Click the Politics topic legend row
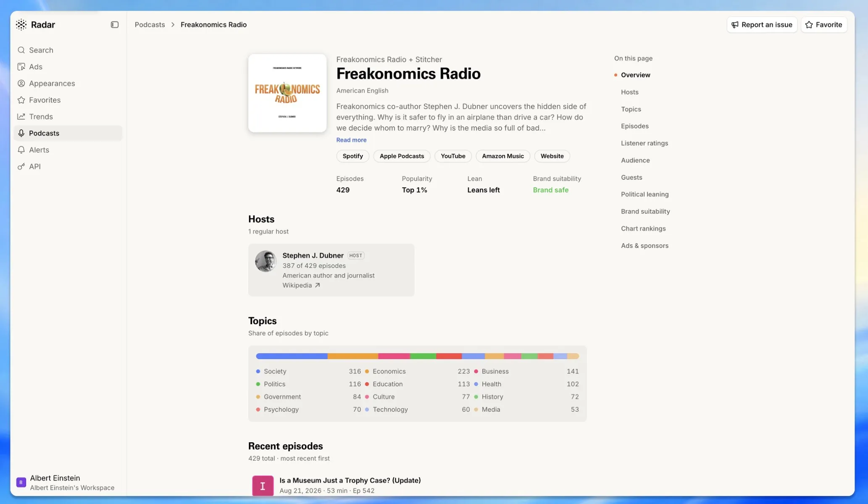Viewport: 868px width, 504px height. pos(308,384)
